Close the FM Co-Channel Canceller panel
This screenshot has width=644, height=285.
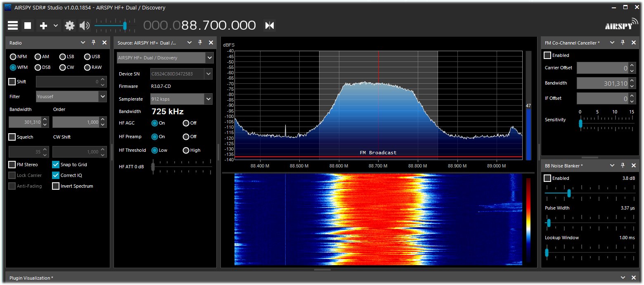(634, 42)
